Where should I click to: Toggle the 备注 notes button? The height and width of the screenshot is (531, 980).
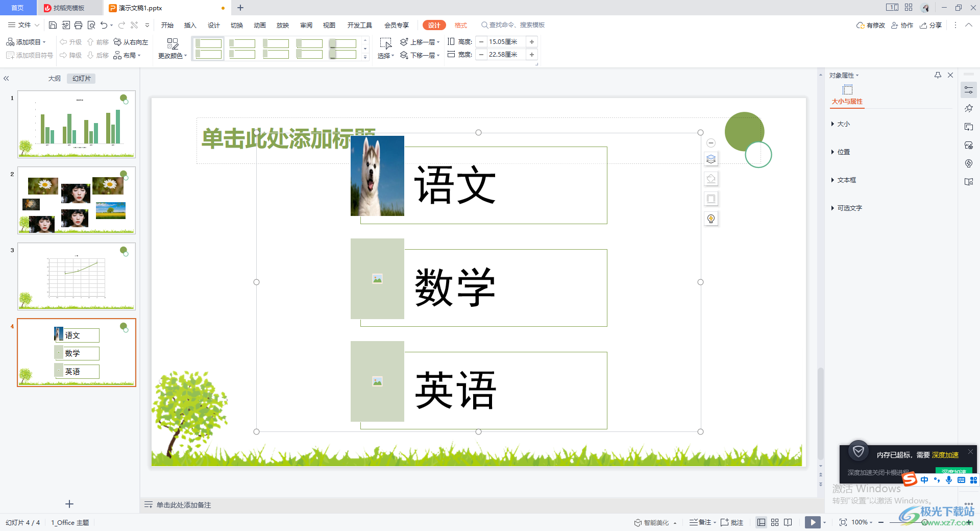click(x=700, y=522)
